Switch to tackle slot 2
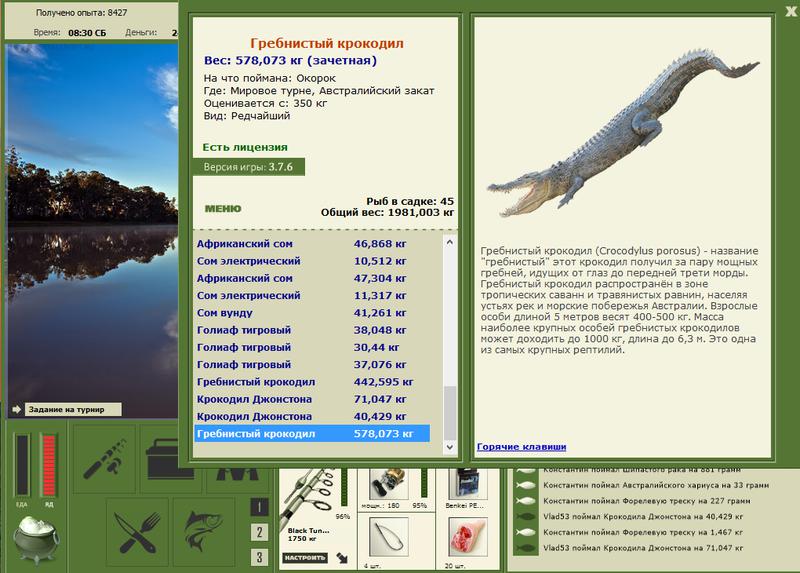 [x=259, y=532]
